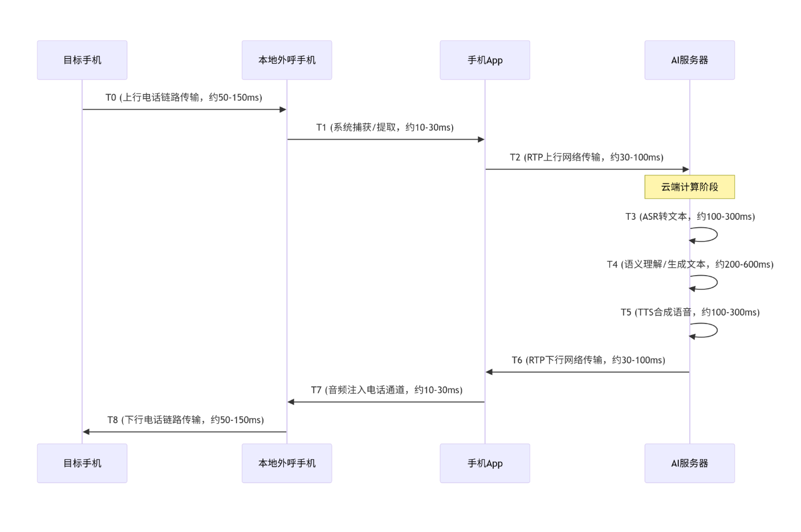The image size is (801, 532).
Task: Click the T5 TTS合成语音 label
Action: pos(690,312)
